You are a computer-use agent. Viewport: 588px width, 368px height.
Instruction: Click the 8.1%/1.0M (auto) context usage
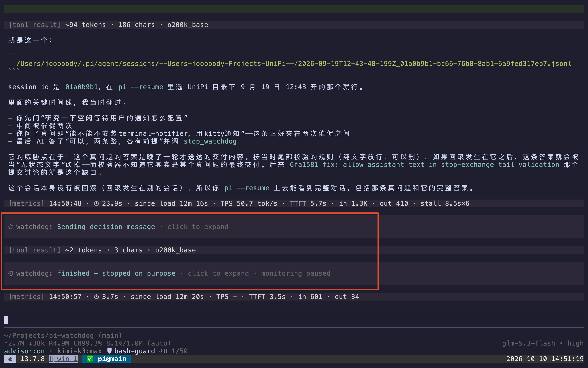click(x=139, y=343)
